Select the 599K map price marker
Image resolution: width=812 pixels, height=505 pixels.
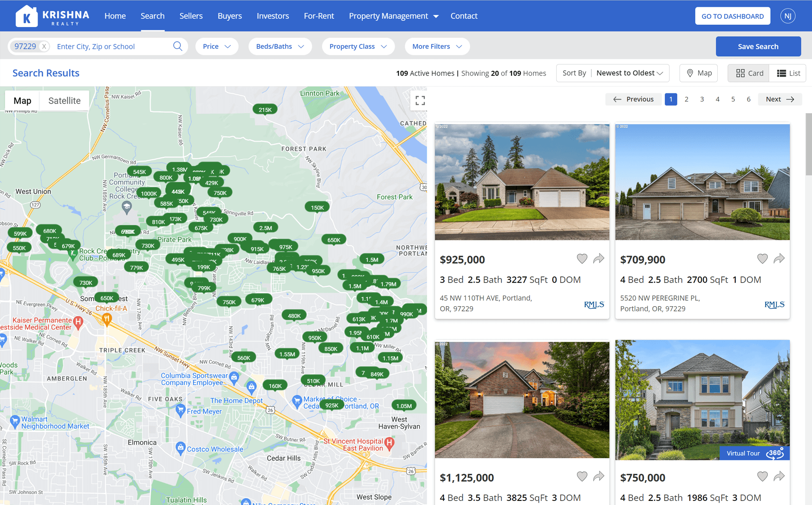[20, 234]
